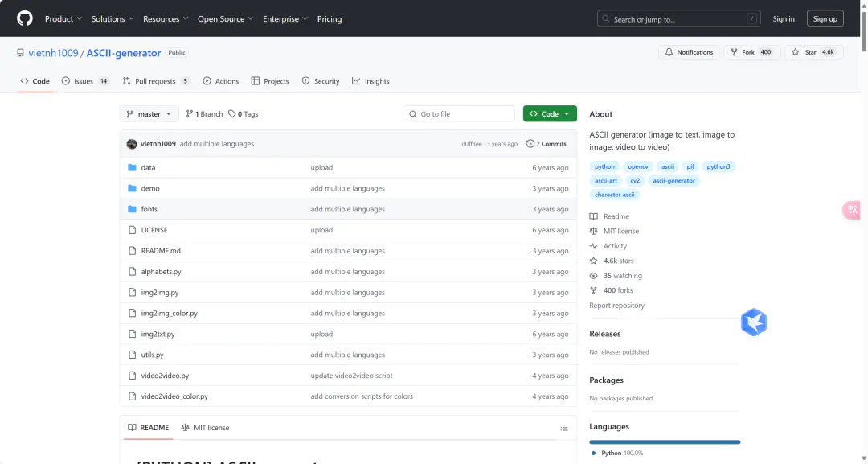The width and height of the screenshot is (868, 464).
Task: Click the 7 Commits history link
Action: (x=547, y=144)
